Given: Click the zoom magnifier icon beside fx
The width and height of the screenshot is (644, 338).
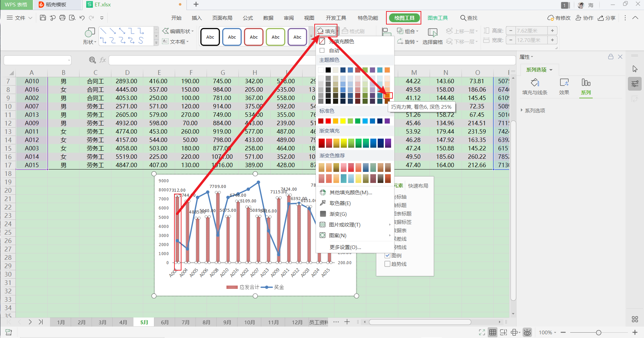Looking at the screenshot, I should 93,60.
